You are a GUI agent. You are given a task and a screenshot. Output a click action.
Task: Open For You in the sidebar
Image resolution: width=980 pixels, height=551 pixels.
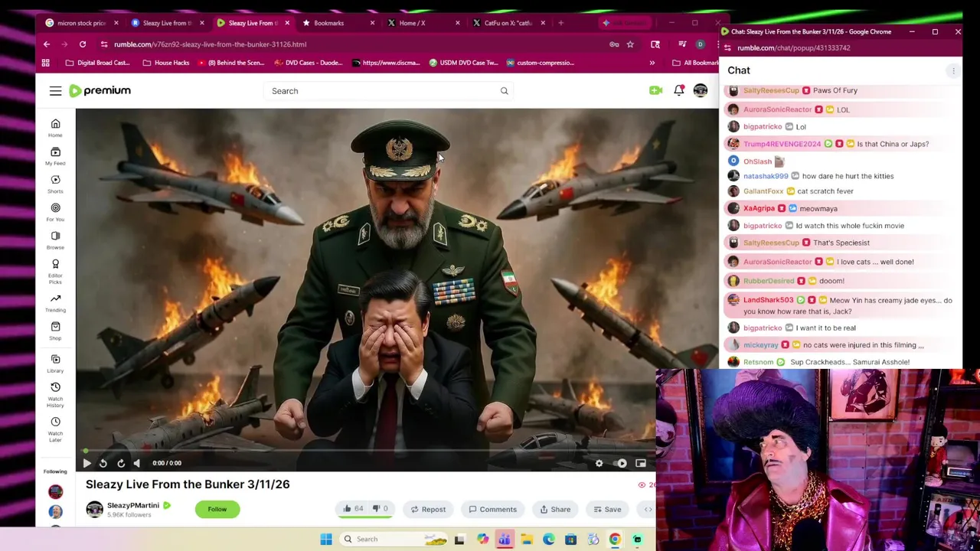pyautogui.click(x=55, y=212)
